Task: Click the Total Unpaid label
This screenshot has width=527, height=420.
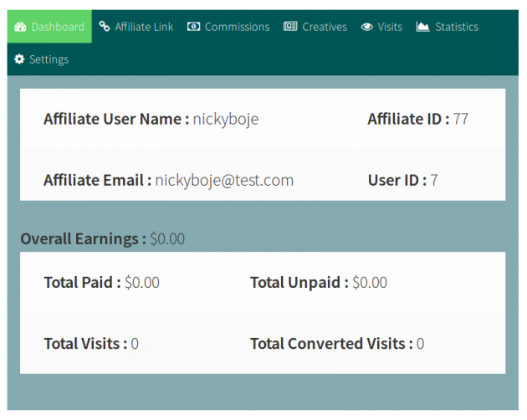Action: [299, 283]
